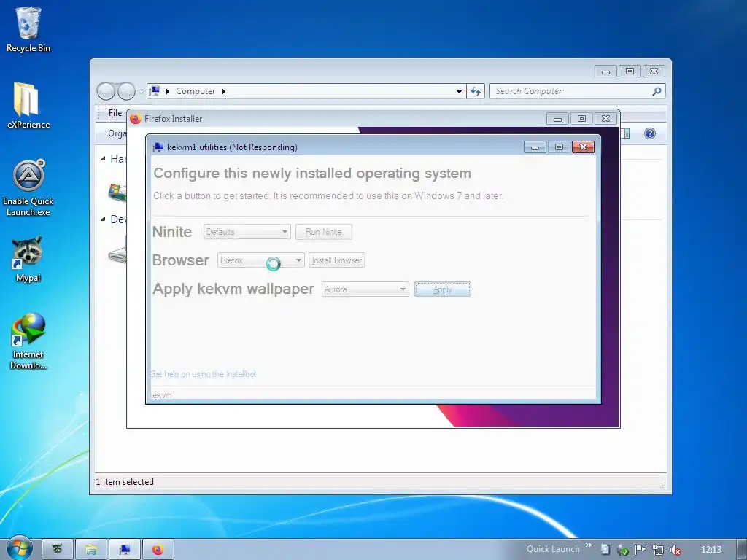Open the Recycle Bin desktop icon
Image resolution: width=747 pixels, height=560 pixels.
pos(28,29)
